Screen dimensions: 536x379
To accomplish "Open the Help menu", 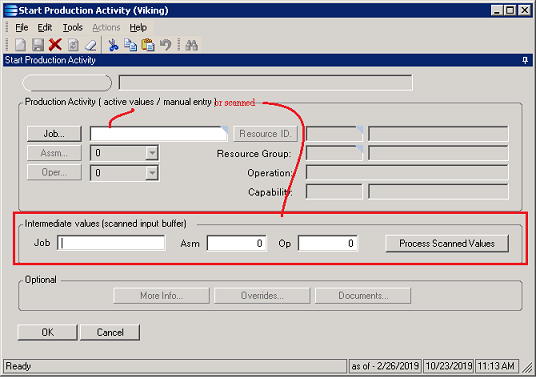I will tap(138, 27).
